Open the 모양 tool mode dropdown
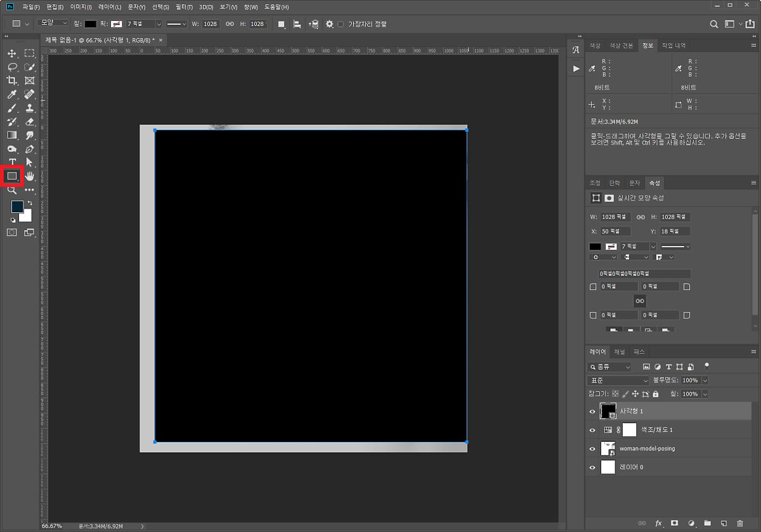Image resolution: width=761 pixels, height=532 pixels. pyautogui.click(x=53, y=23)
